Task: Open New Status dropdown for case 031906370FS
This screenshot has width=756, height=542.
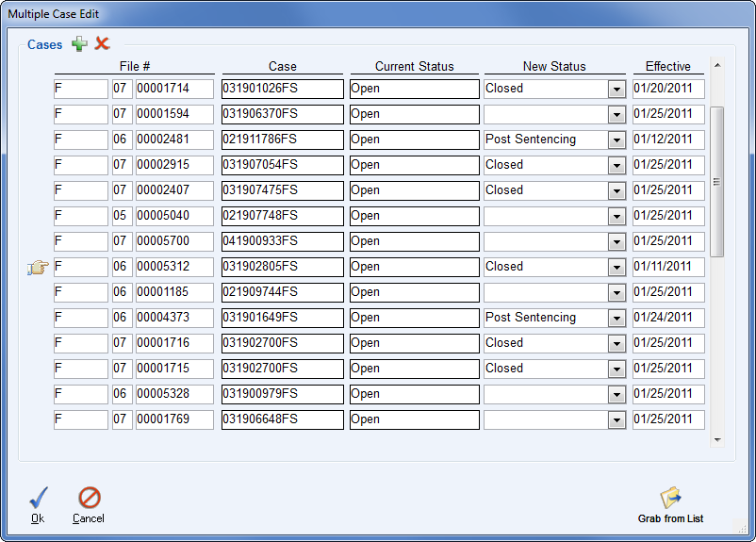Action: pos(616,115)
